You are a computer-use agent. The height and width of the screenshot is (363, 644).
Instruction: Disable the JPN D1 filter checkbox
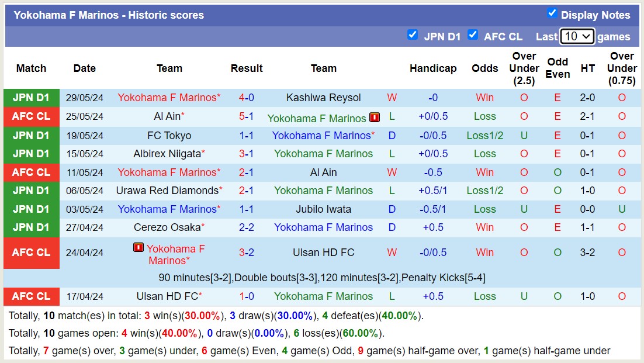click(x=413, y=35)
